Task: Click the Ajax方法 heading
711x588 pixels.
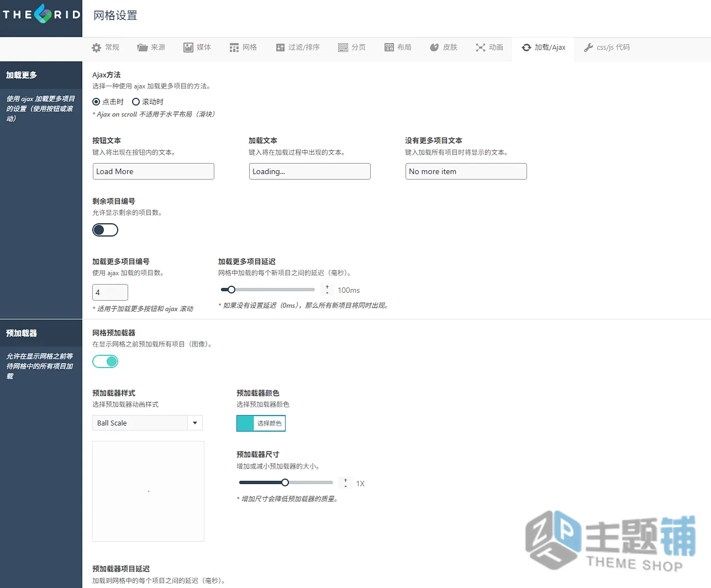Action: (x=107, y=75)
